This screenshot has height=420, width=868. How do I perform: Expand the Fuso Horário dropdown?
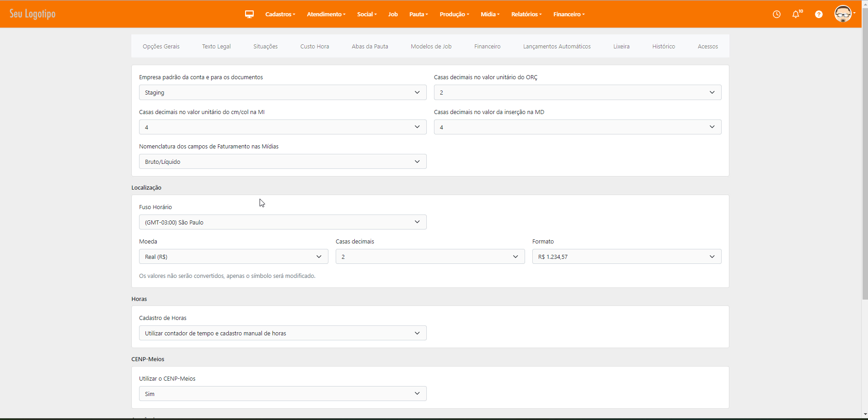pyautogui.click(x=282, y=222)
